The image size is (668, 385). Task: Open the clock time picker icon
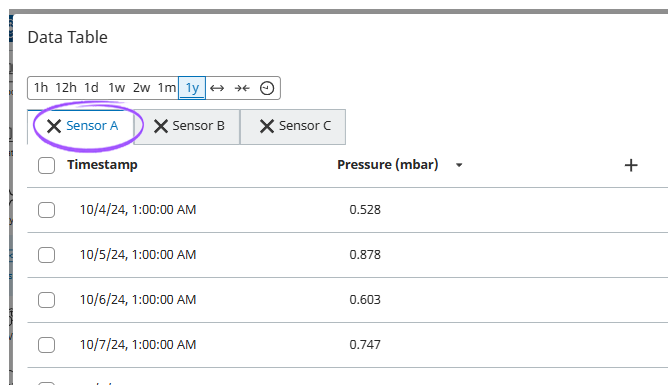[x=267, y=88]
